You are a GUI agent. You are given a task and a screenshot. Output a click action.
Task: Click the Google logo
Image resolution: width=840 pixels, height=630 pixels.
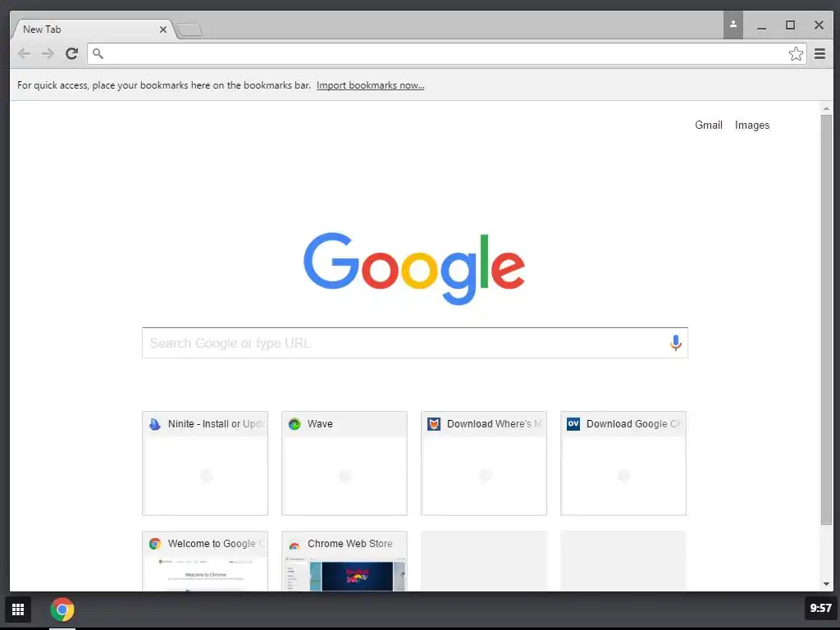pos(413,268)
